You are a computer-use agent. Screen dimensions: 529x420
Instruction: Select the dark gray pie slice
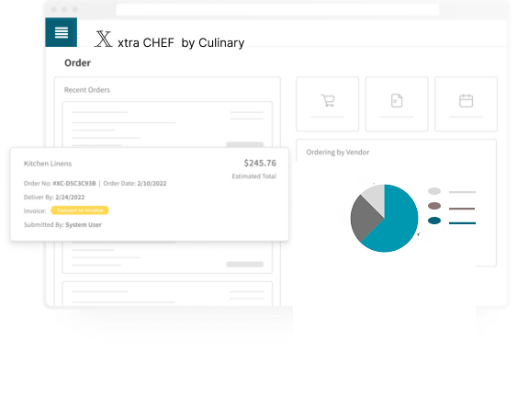coord(363,218)
